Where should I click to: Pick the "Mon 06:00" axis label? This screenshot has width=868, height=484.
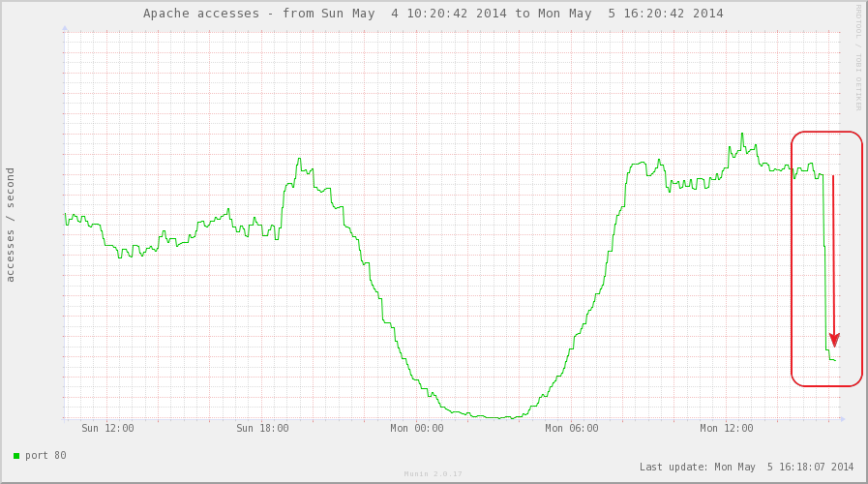(x=572, y=428)
